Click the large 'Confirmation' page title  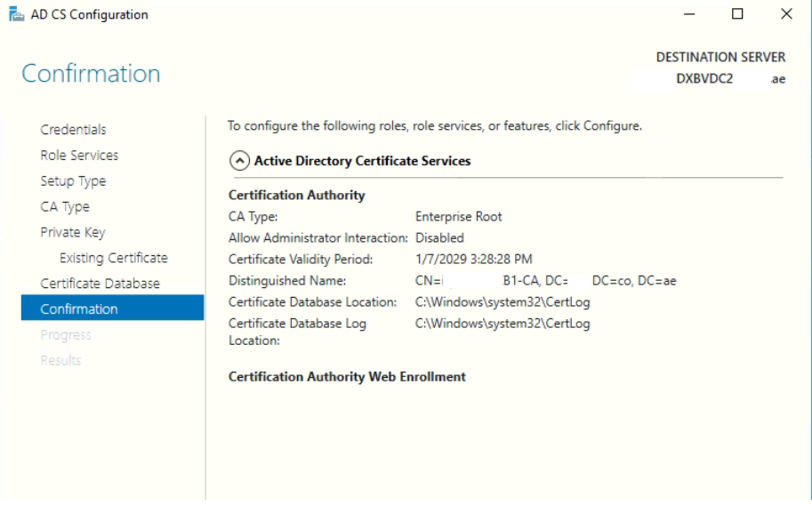pyautogui.click(x=91, y=74)
